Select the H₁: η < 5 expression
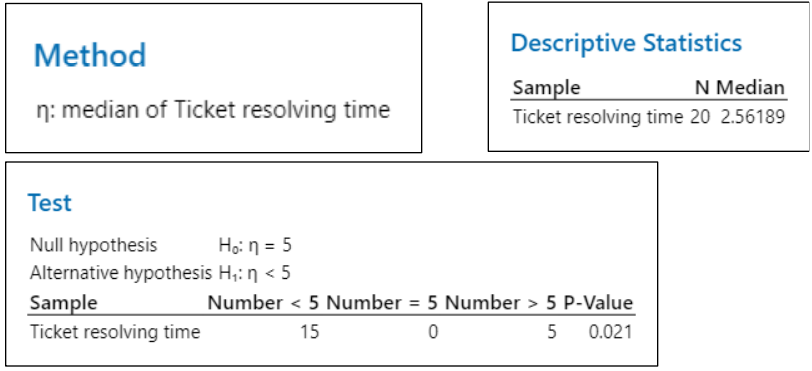812x371 pixels. coord(254,273)
